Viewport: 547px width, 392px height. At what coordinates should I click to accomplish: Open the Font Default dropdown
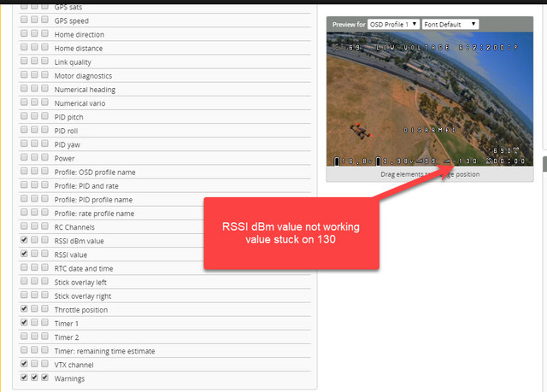click(x=450, y=25)
